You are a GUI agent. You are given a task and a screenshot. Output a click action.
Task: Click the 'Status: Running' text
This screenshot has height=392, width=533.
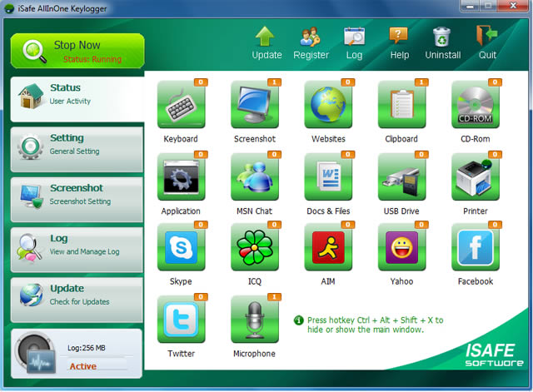[x=92, y=59]
